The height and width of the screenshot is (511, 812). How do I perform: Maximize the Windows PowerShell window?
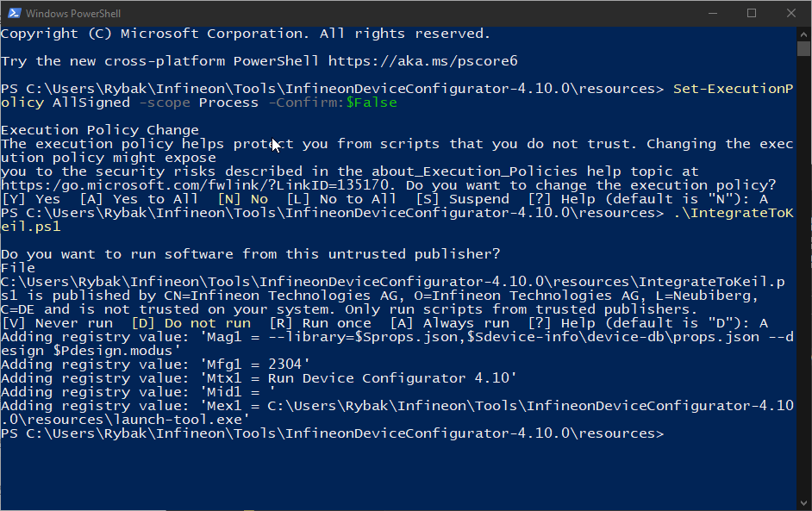click(x=752, y=13)
